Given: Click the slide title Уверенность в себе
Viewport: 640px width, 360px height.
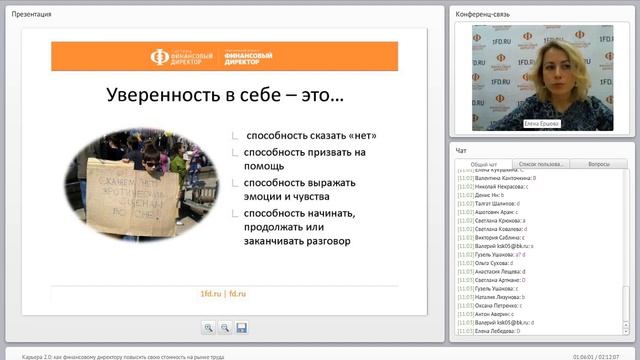Looking at the screenshot, I should [x=225, y=95].
